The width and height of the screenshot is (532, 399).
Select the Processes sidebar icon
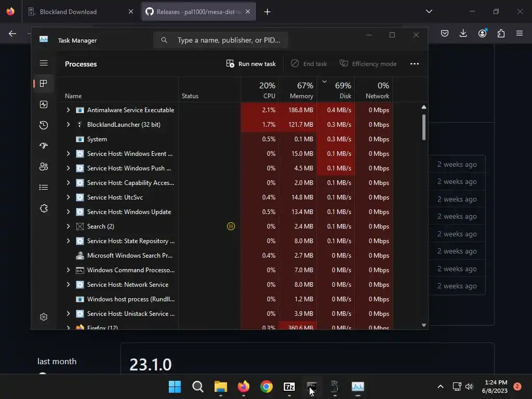point(44,84)
